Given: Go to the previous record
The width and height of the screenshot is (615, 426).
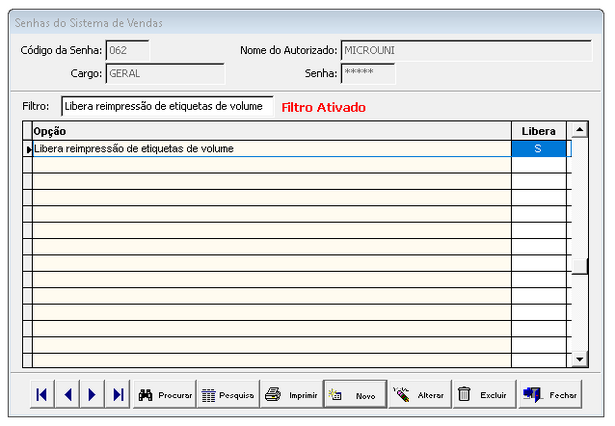Looking at the screenshot, I should pos(68,395).
